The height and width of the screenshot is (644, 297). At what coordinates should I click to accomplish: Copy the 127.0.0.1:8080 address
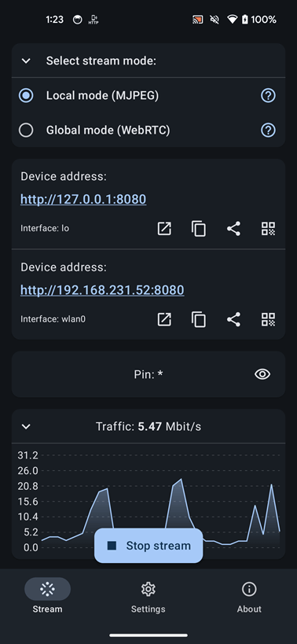199,229
